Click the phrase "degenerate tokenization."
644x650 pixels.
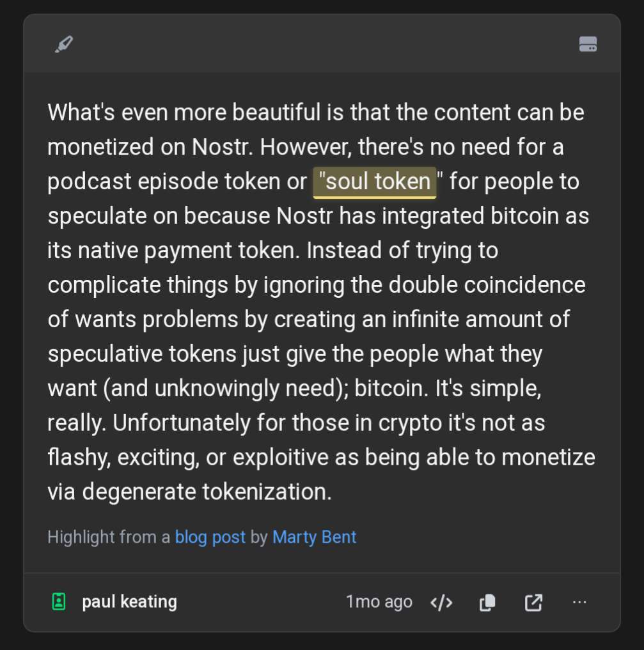[207, 491]
